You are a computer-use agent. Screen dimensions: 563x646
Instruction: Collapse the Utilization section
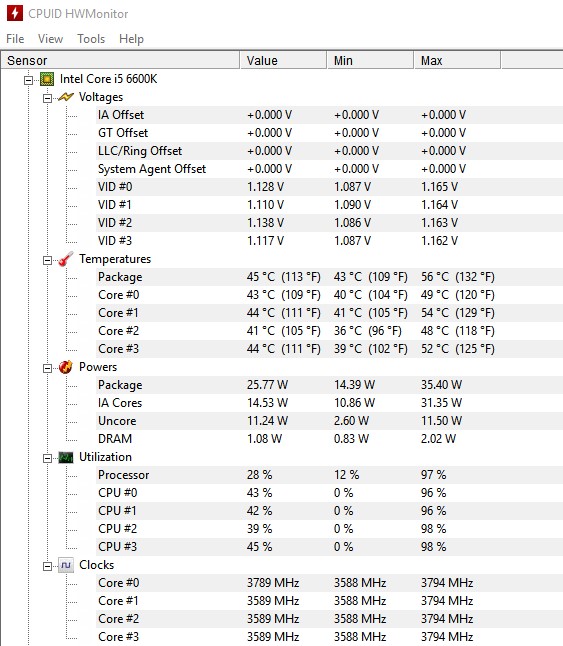click(x=47, y=458)
